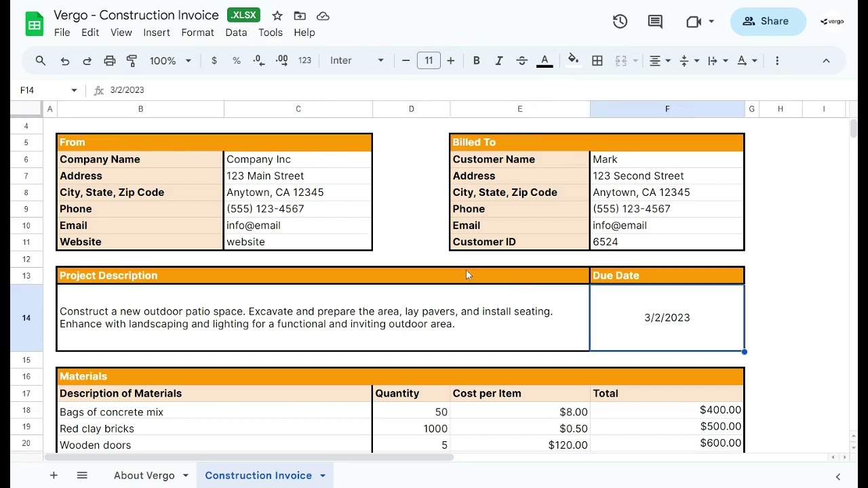Open About Vergo tab dropdown arrow
Screen dimensions: 868x488
point(185,476)
